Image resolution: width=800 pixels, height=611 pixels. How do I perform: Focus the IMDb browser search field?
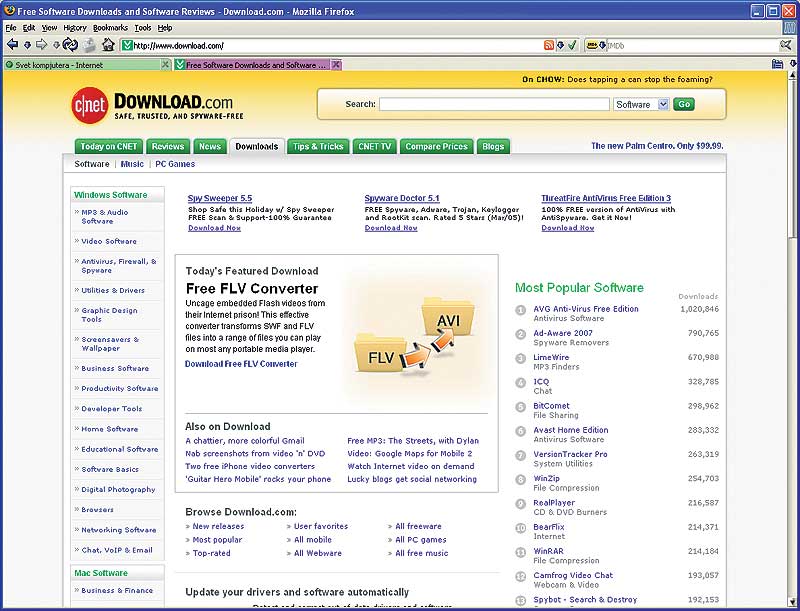(x=692, y=45)
